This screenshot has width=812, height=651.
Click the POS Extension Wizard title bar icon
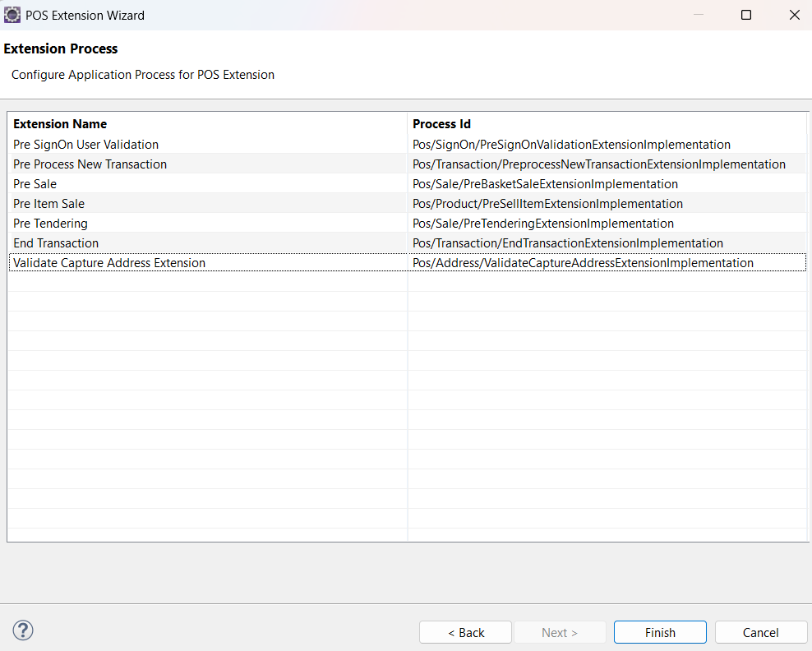[x=12, y=15]
